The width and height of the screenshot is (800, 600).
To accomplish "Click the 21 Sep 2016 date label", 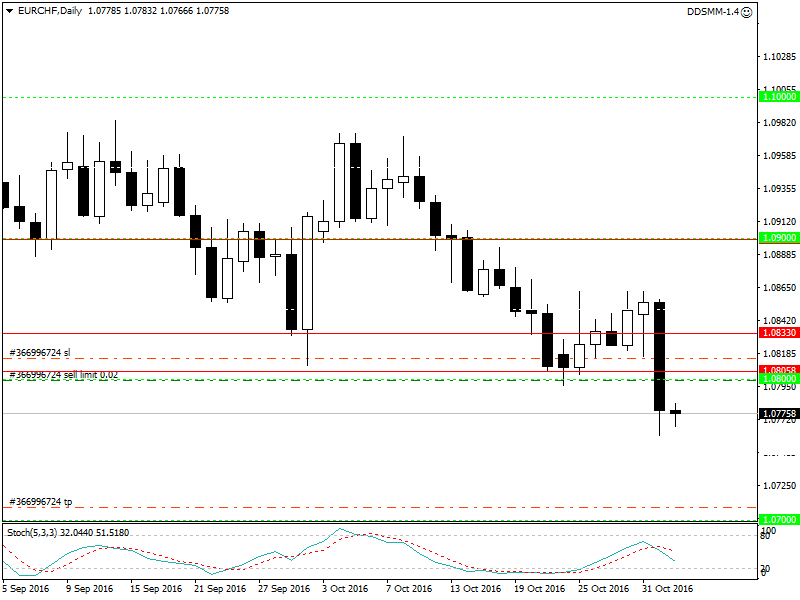I will pos(220,588).
